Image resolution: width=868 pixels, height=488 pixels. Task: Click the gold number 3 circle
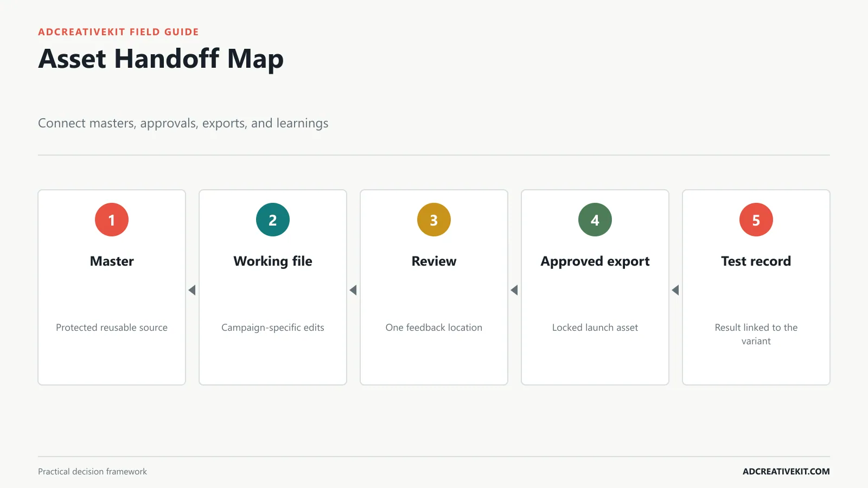coord(434,220)
